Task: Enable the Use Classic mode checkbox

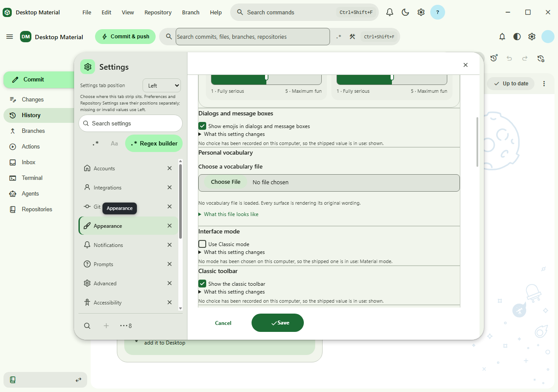Action: (202, 244)
